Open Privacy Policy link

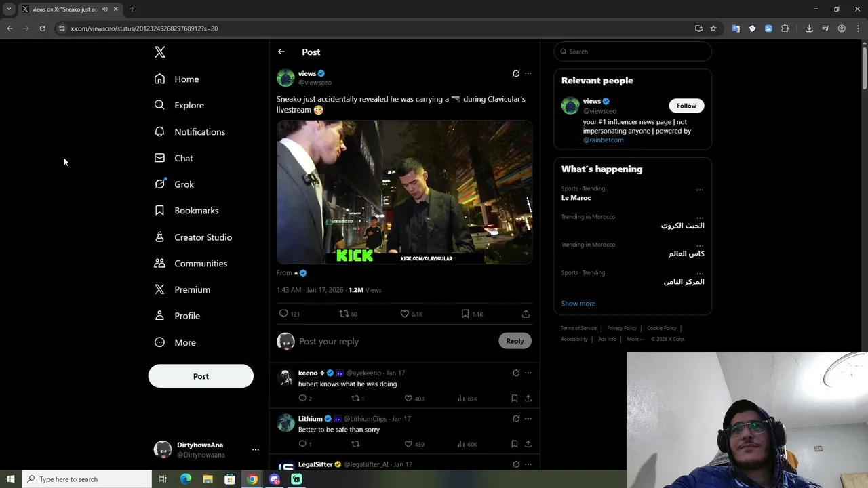(x=622, y=328)
